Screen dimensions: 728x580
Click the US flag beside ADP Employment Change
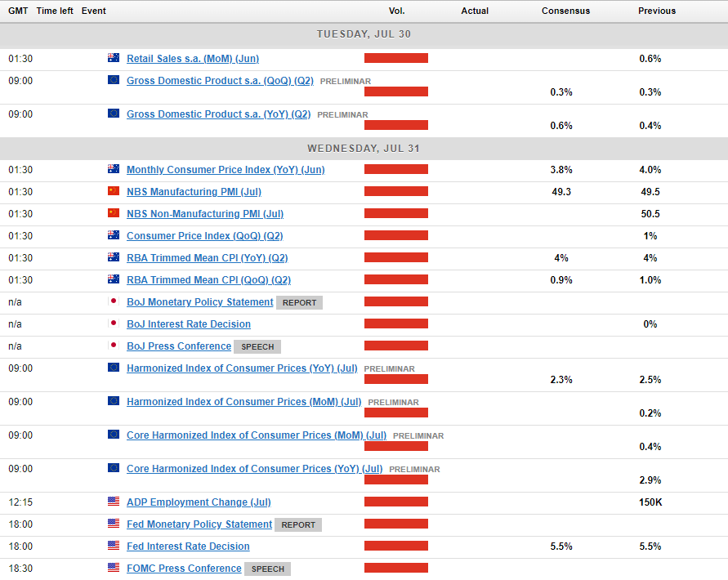point(113,502)
